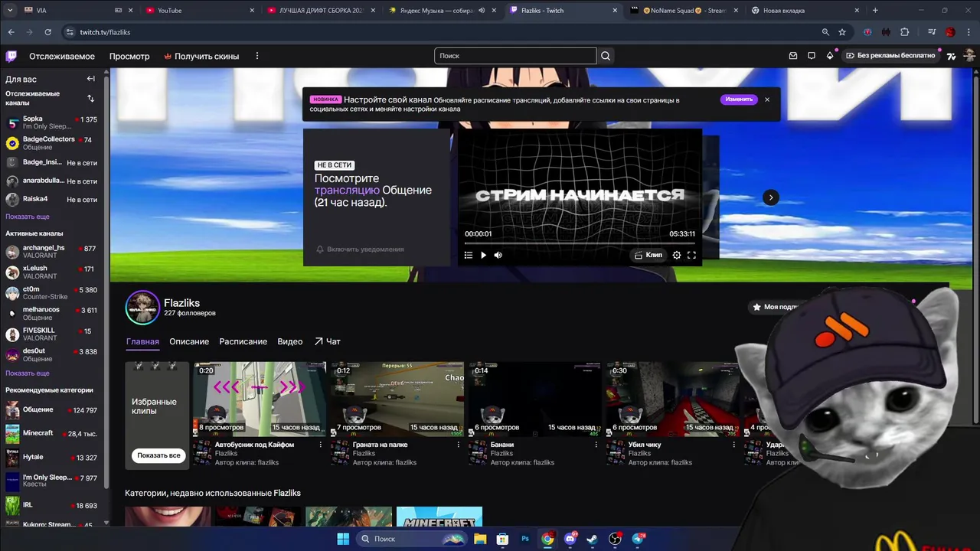Image resolution: width=980 pixels, height=551 pixels.
Task: Open the video chapters list icon
Action: pyautogui.click(x=469, y=255)
